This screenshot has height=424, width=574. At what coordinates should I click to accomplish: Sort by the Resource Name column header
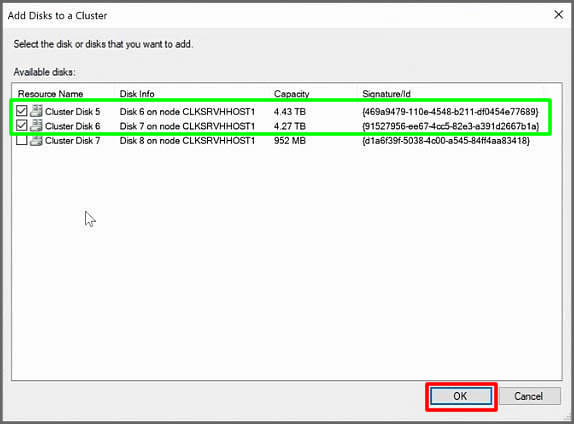coord(51,94)
